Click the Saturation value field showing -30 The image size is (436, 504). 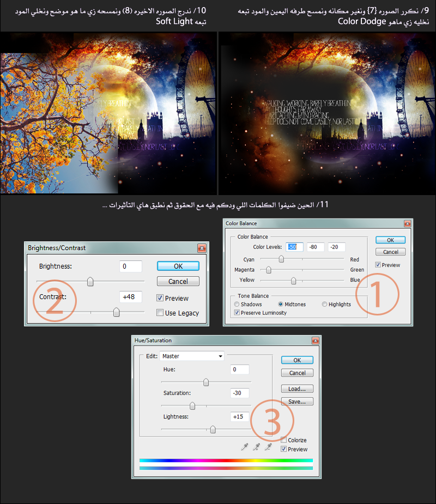click(239, 393)
